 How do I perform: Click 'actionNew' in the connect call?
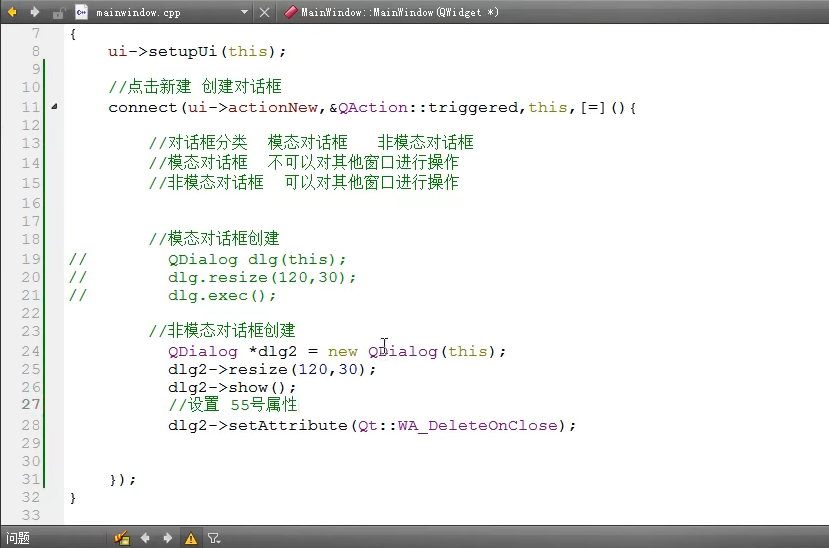click(x=272, y=107)
